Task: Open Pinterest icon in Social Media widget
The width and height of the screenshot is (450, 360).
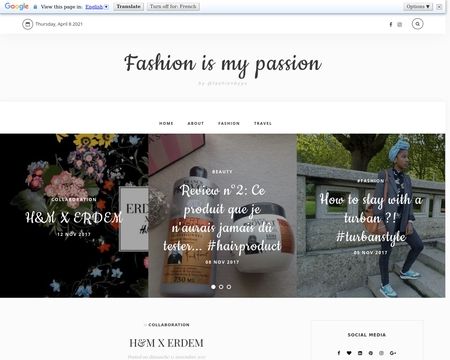Action: pos(371,353)
